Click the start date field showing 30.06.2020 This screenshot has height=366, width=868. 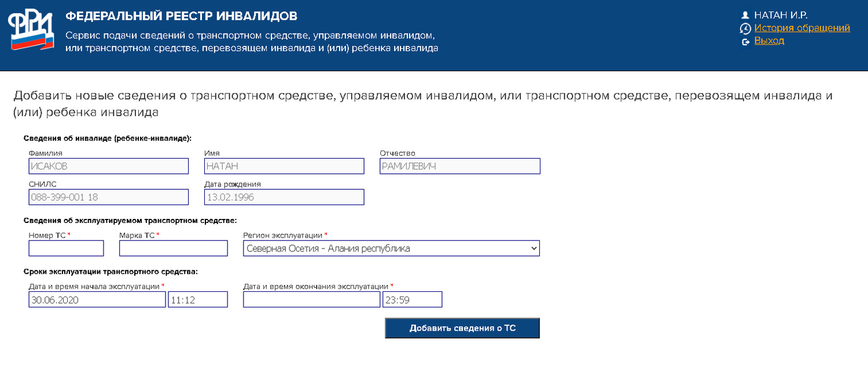click(x=97, y=299)
